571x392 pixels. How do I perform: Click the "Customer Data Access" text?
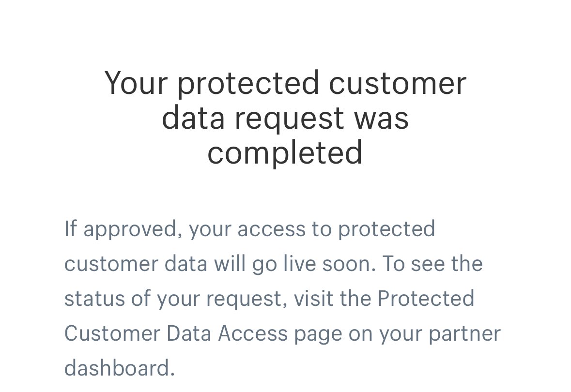[176, 333]
